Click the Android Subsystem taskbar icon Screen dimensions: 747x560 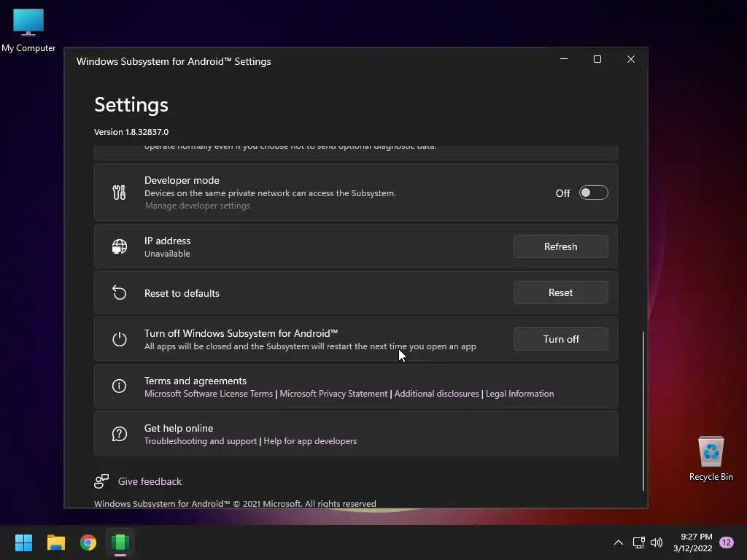coord(120,542)
